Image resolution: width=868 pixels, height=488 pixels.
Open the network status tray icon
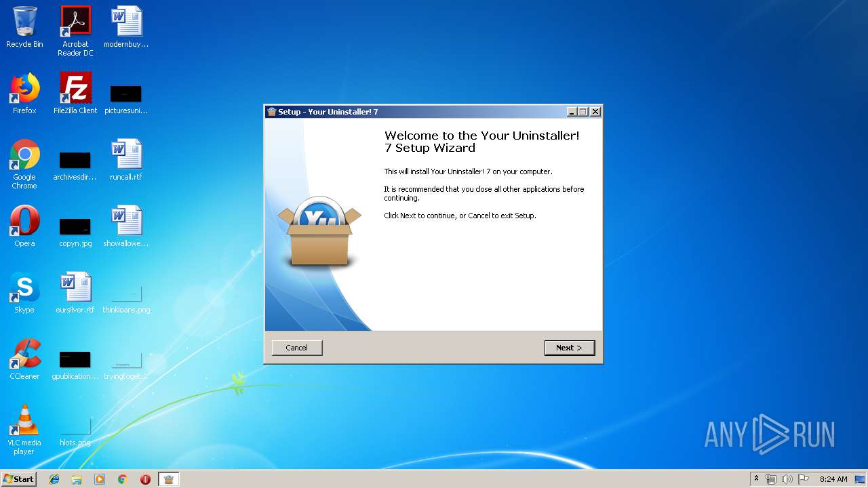771,479
